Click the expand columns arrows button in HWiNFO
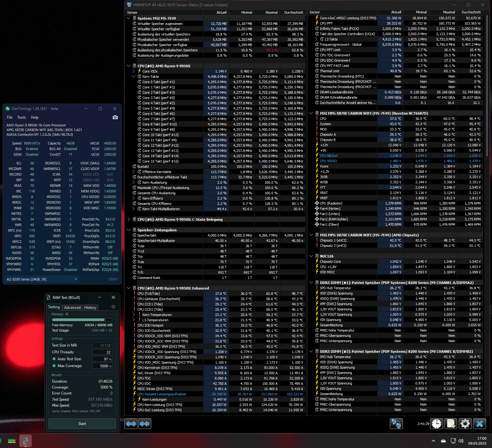Screen dimensions: 492x448 click(131, 424)
